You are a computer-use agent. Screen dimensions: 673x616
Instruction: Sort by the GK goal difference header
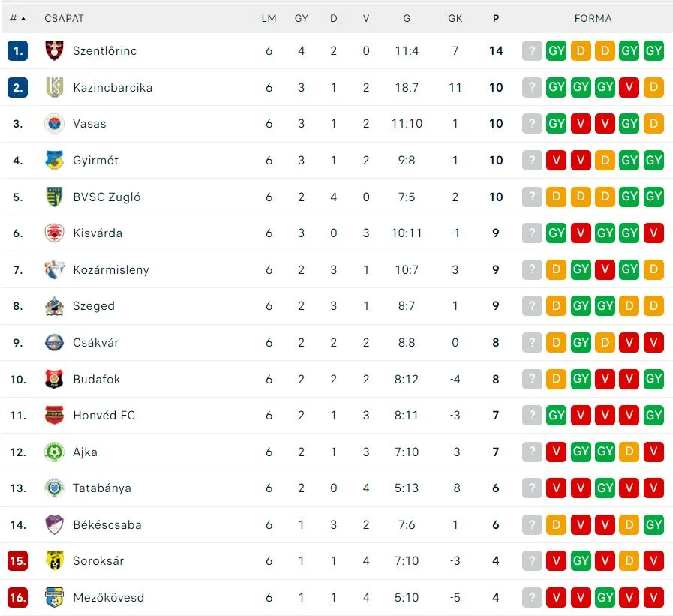coord(455,18)
